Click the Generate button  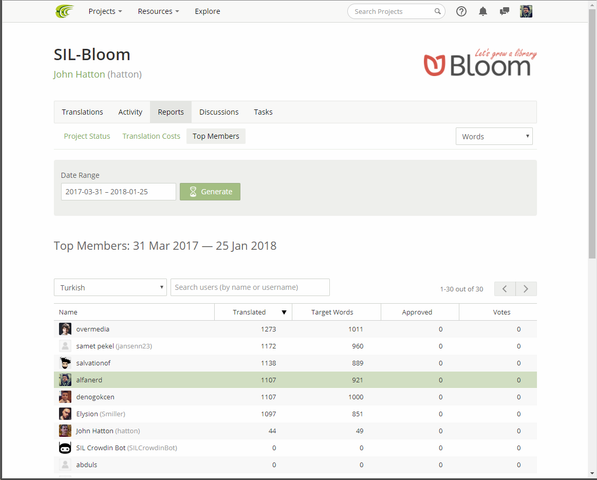pyautogui.click(x=210, y=191)
